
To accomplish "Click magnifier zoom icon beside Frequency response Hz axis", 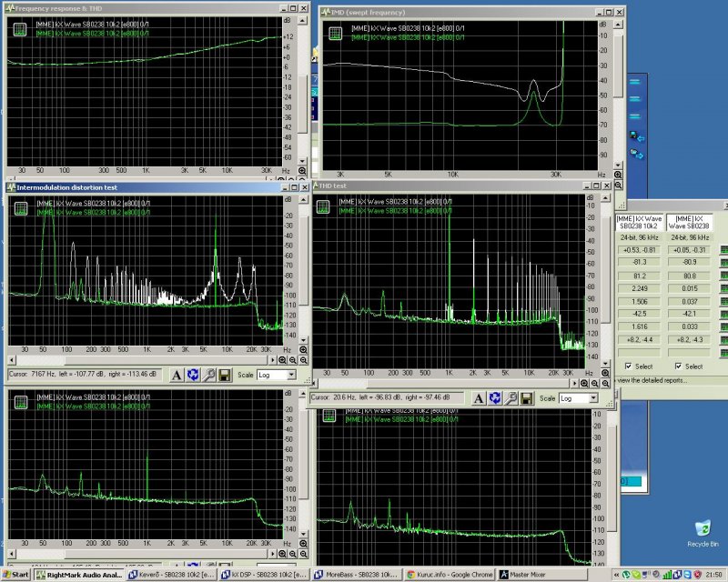I will point(302,171).
